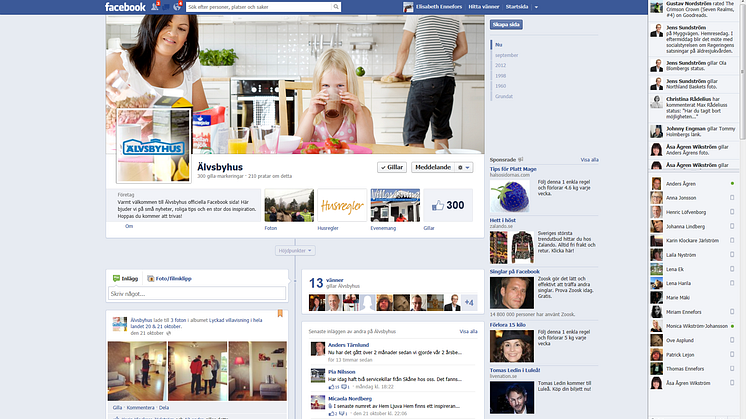Open Anders Tärnlund's post
This screenshot has height=419, width=746.
[393, 352]
